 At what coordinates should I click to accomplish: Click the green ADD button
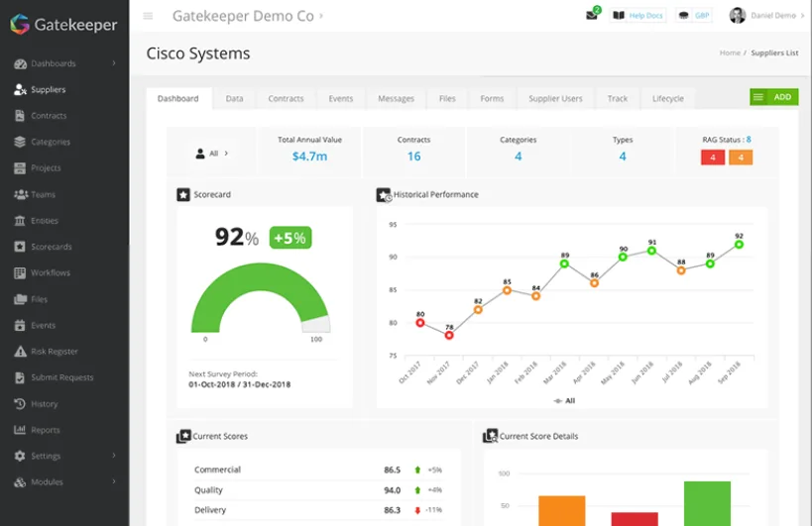[774, 97]
